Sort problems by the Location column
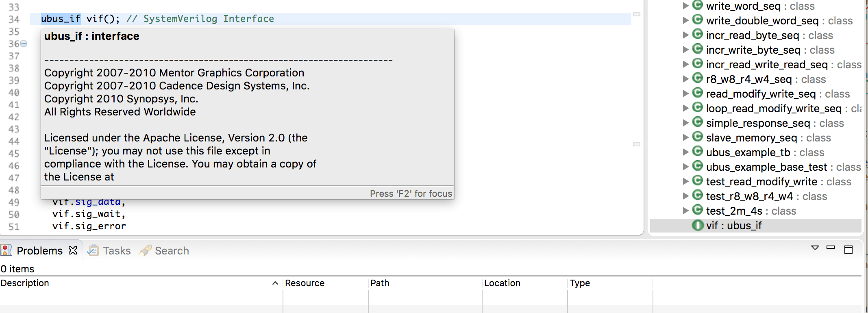This screenshot has width=868, height=313. (x=525, y=283)
